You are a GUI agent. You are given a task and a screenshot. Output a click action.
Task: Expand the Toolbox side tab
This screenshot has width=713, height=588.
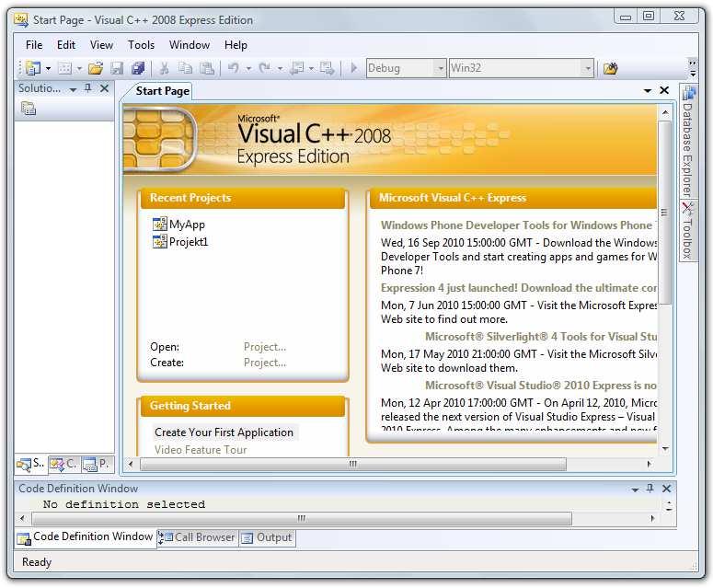pos(688,231)
